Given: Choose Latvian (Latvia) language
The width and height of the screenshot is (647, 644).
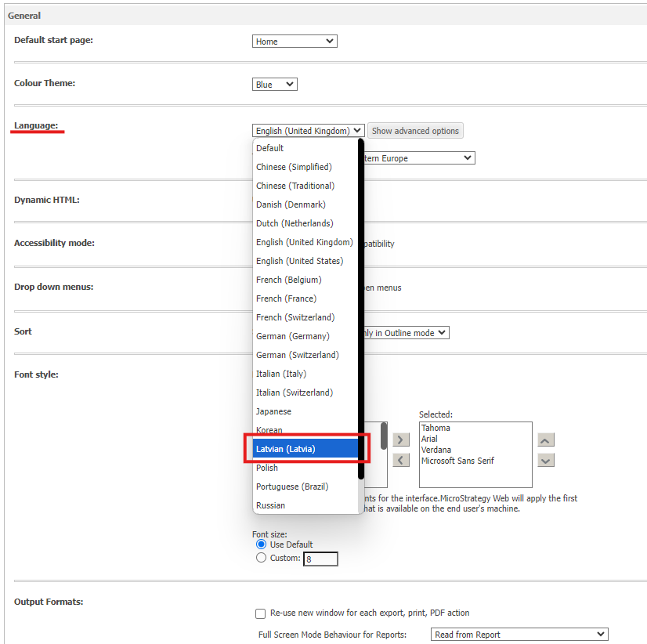Looking at the screenshot, I should (305, 449).
